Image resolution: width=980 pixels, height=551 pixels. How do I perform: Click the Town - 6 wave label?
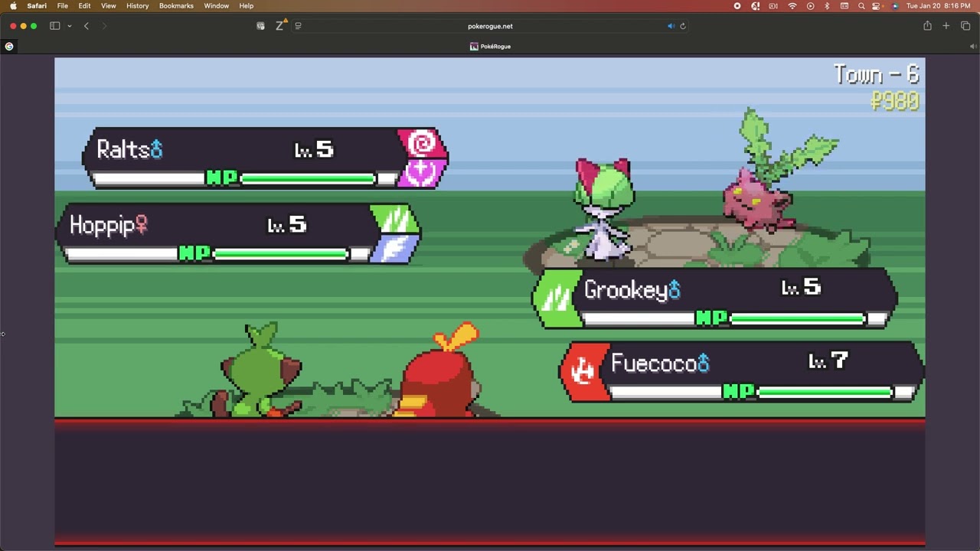(x=876, y=74)
